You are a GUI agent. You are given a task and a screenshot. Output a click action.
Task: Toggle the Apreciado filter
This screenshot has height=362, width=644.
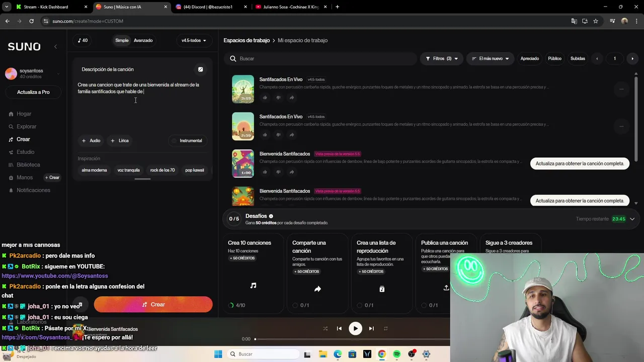point(529,58)
